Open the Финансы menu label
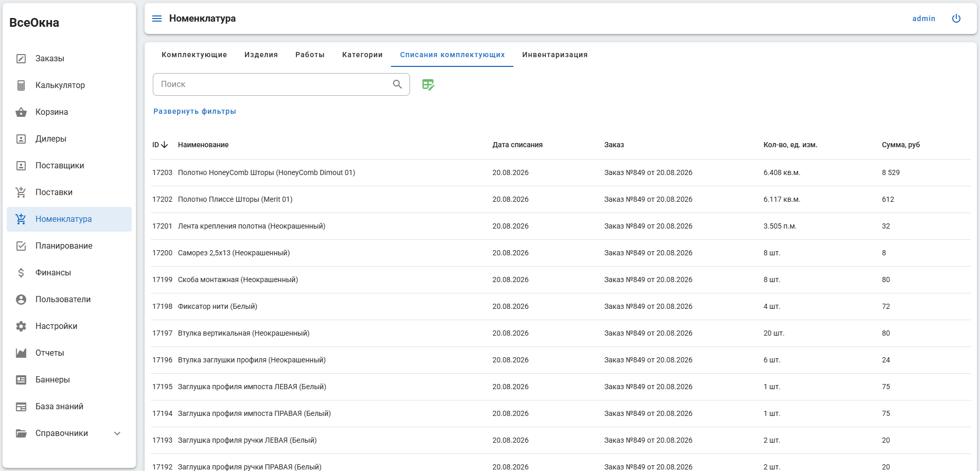 point(54,273)
